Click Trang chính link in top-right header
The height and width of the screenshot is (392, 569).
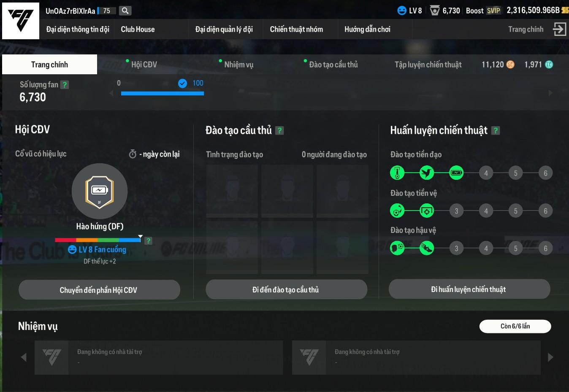coord(526,29)
